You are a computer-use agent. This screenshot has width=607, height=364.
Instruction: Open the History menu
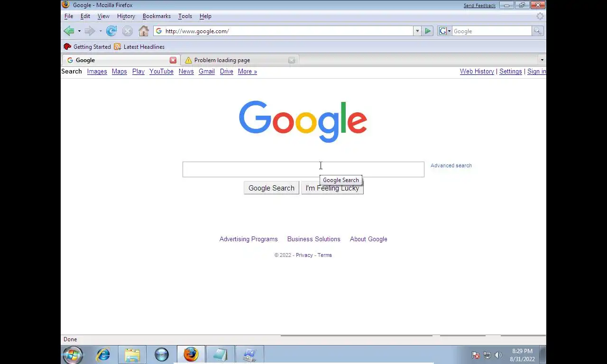(126, 16)
